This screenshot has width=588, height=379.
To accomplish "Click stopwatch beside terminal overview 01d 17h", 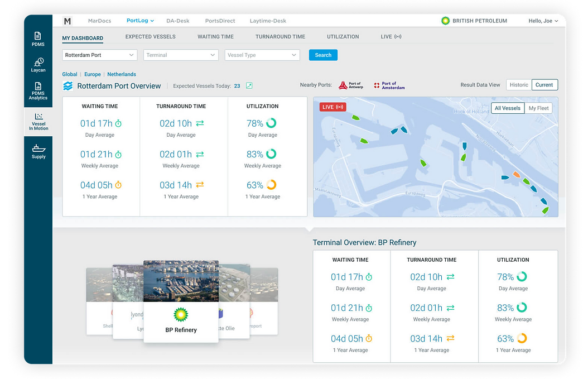I will pyautogui.click(x=369, y=277).
